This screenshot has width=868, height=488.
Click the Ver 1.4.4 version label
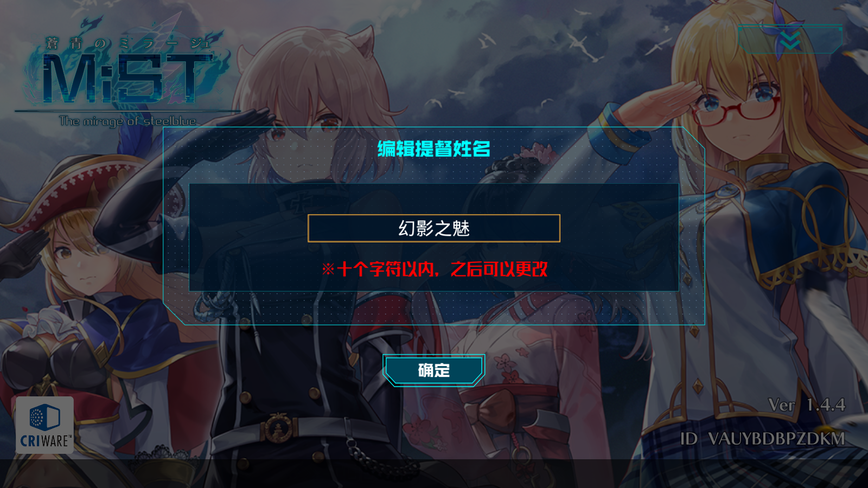(807, 404)
